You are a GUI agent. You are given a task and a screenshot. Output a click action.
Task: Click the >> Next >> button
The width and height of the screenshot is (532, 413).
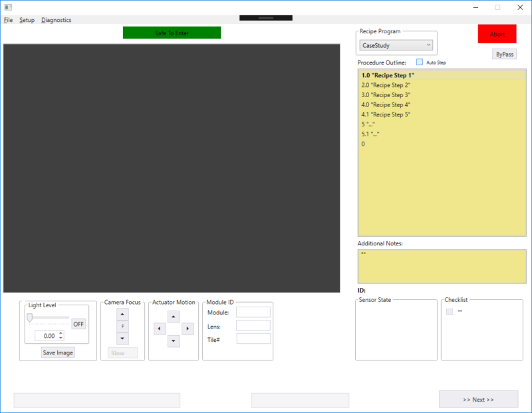(x=479, y=399)
